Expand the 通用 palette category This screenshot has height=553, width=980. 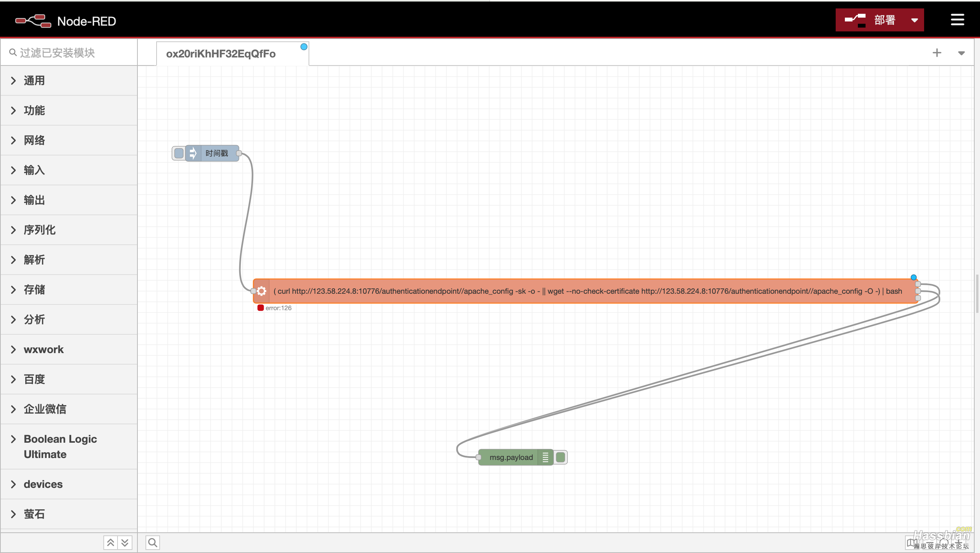tap(69, 80)
